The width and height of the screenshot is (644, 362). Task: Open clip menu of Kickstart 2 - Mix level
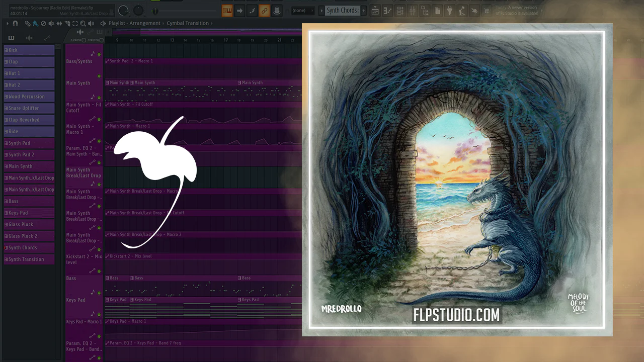coord(107,256)
